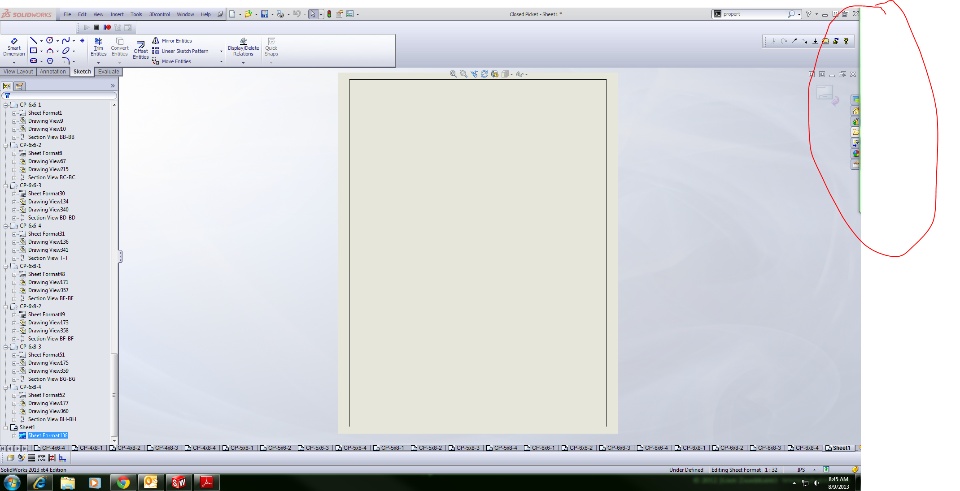Click the Stop macro button
The width and height of the screenshot is (960, 491).
click(x=96, y=28)
